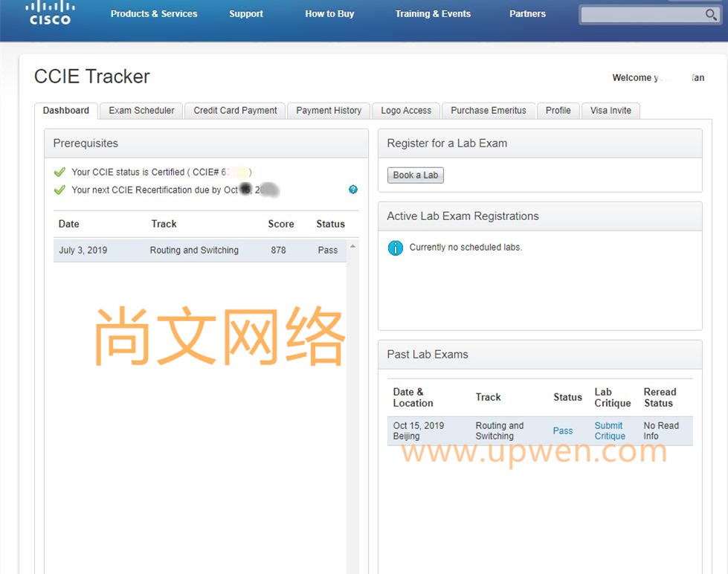728x574 pixels.
Task: Open the Credit Card Payment tab
Action: pos(235,111)
